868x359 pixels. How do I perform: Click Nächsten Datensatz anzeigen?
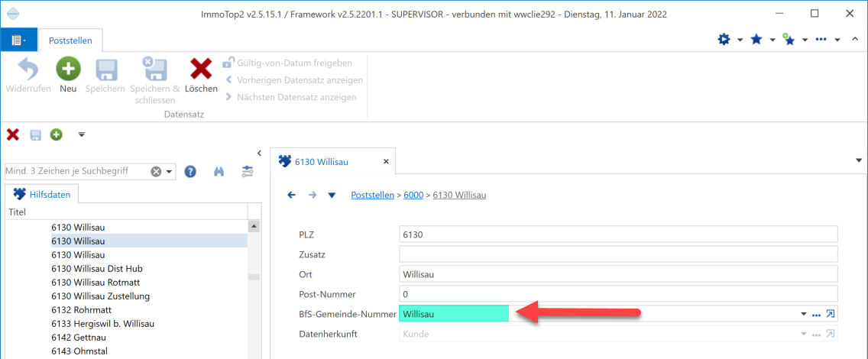[x=290, y=97]
